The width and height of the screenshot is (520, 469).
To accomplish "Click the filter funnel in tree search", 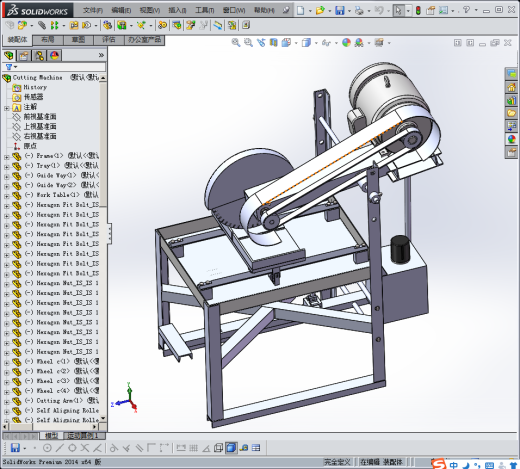I will (x=9, y=67).
